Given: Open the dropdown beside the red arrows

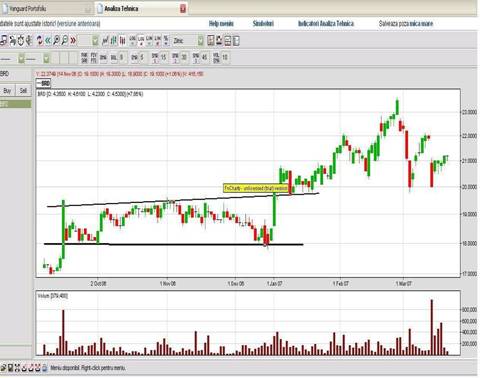Looking at the screenshot, I should [95, 41].
